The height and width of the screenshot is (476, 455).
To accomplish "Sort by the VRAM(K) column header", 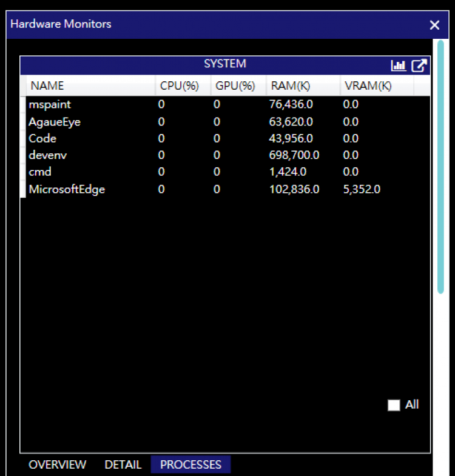I will pyautogui.click(x=368, y=85).
